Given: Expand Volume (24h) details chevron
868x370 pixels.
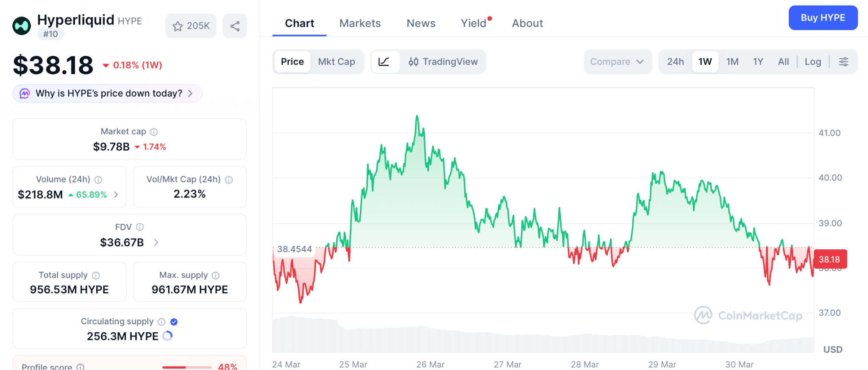Looking at the screenshot, I should [116, 195].
